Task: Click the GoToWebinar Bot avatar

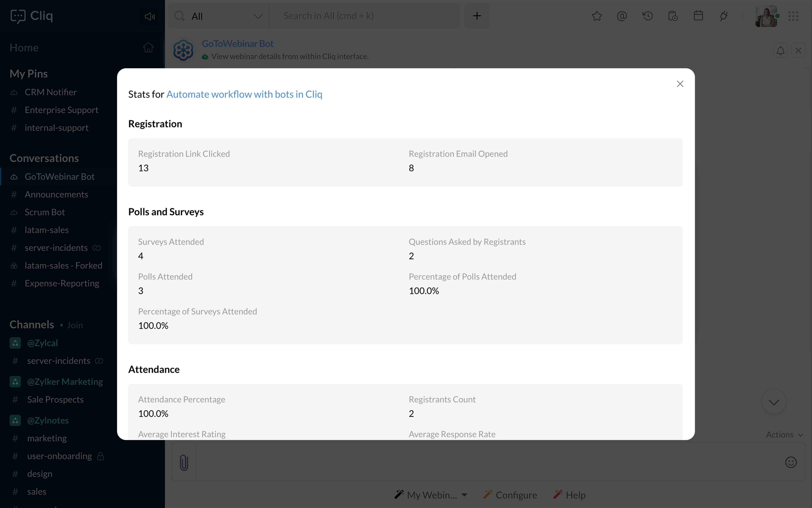Action: (x=183, y=50)
